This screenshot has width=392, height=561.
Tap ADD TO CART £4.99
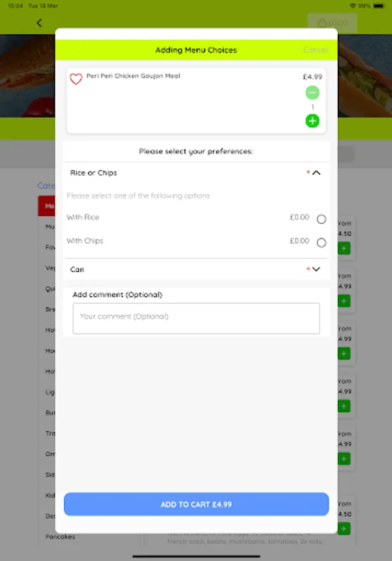(x=196, y=504)
